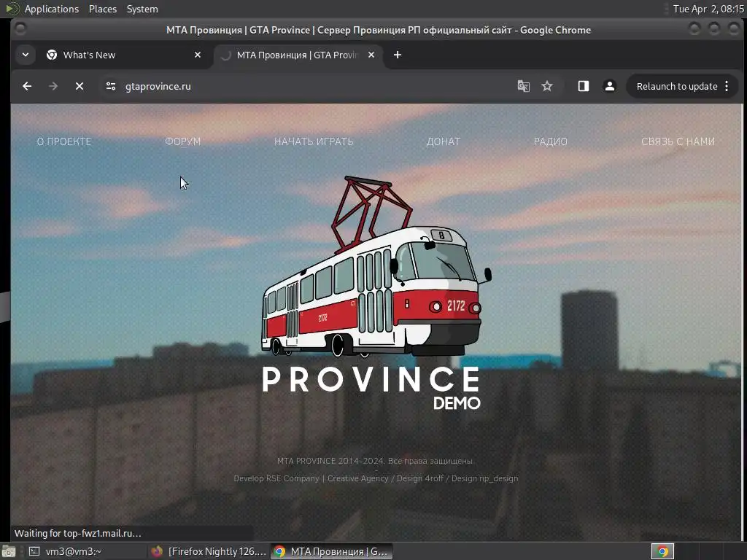Image resolution: width=747 pixels, height=560 pixels.
Task: Open the Chrome side panel
Action: tap(583, 86)
